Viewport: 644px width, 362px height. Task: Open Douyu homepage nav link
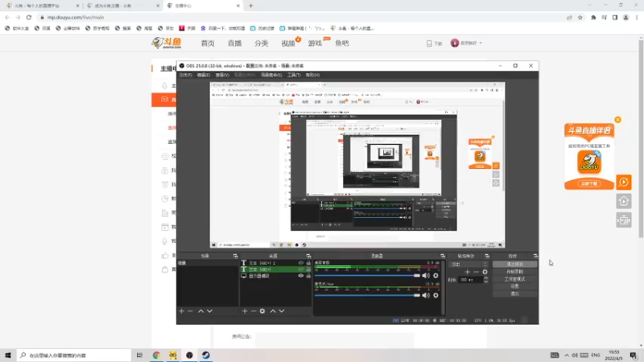[208, 43]
